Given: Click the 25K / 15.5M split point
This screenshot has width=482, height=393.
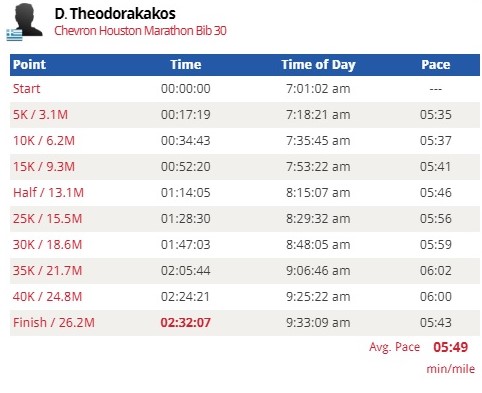Looking at the screenshot, I should [47, 219].
